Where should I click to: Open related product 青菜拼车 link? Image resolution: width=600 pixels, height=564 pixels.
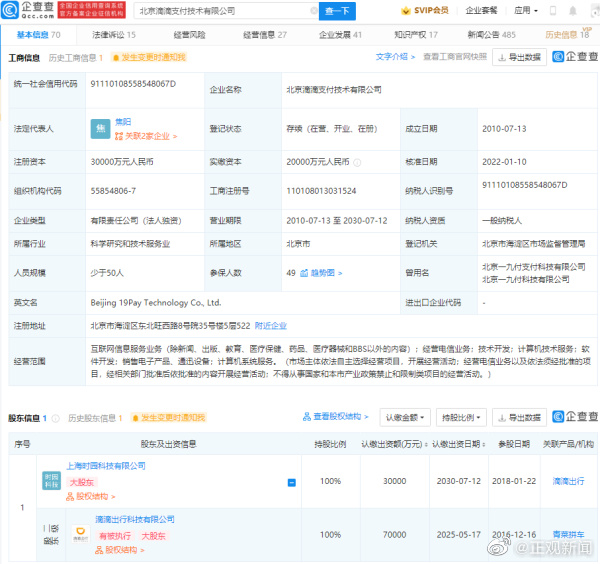[568, 535]
